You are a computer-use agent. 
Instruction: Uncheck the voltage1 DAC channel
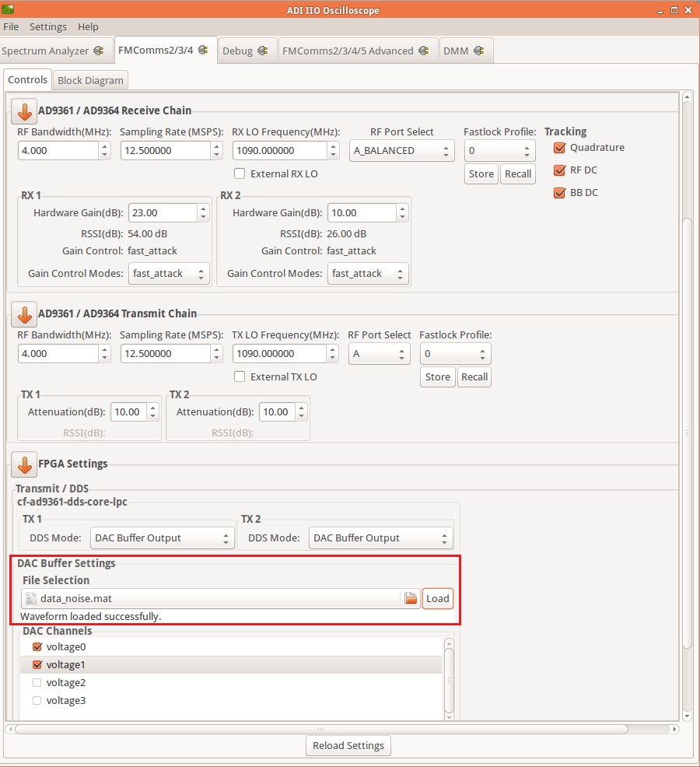coord(37,665)
